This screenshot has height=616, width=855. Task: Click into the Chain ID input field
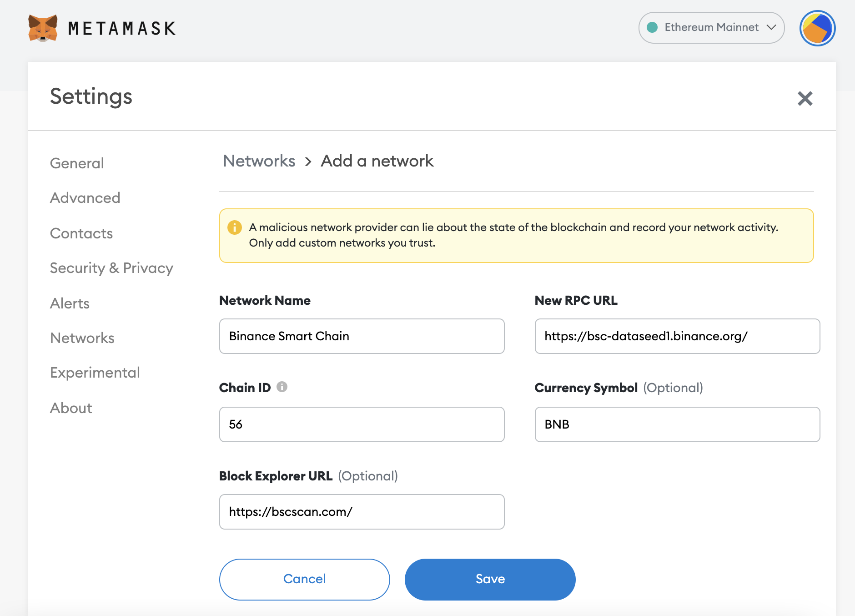(x=362, y=424)
